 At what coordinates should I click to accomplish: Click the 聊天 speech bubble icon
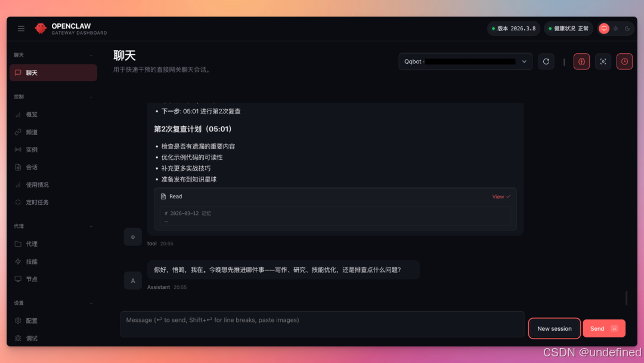point(18,73)
